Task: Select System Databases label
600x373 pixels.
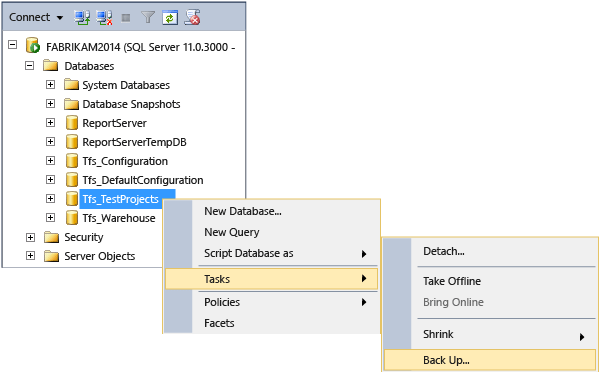Action: click(126, 85)
